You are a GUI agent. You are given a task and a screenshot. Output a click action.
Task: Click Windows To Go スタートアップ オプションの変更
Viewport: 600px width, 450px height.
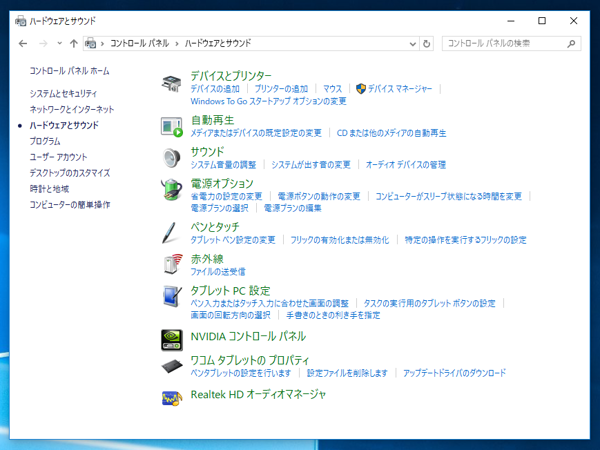pos(269,101)
